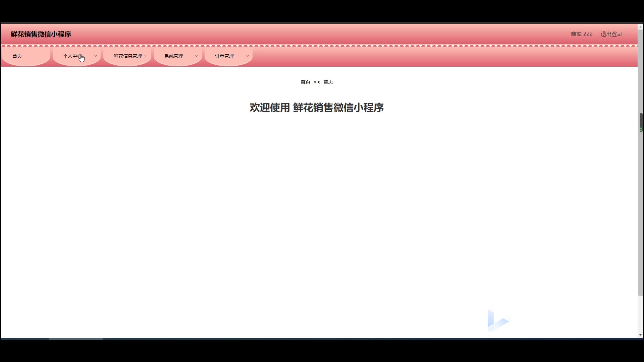Expand the 鲜花信息管理 chevron arrow
This screenshot has height=362, width=644.
[146, 56]
